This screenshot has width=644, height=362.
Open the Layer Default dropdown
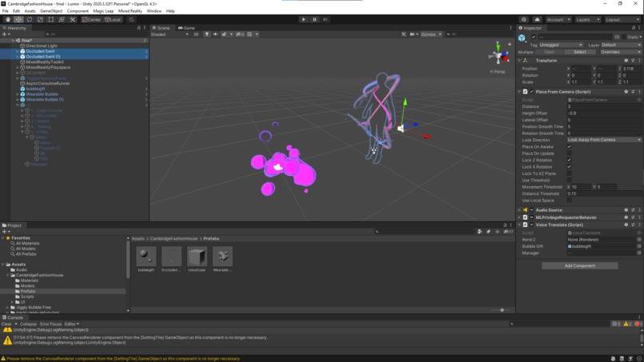pos(621,45)
